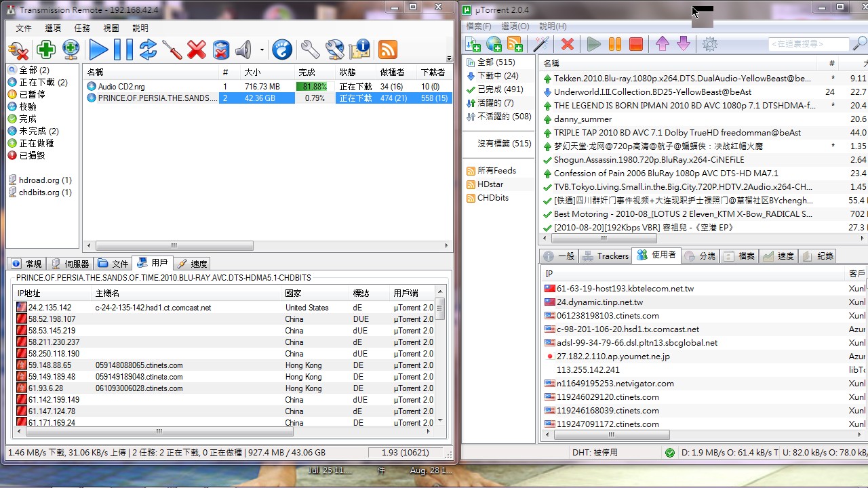Select 已完成 (491) category in µTorrent

click(495, 89)
